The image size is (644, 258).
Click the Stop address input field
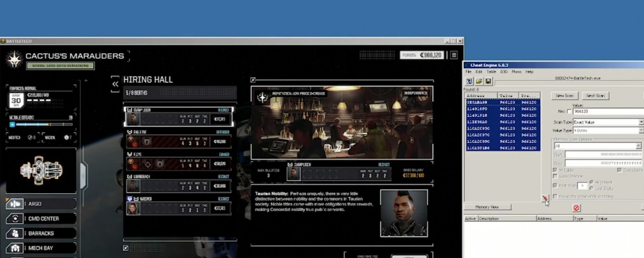point(603,163)
